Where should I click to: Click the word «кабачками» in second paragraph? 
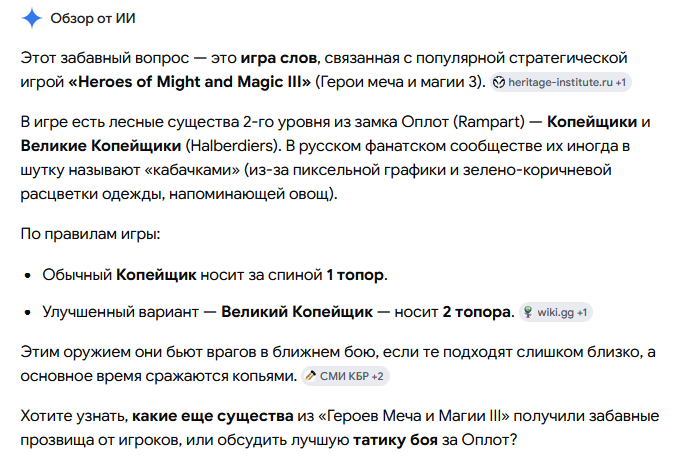tap(191, 170)
